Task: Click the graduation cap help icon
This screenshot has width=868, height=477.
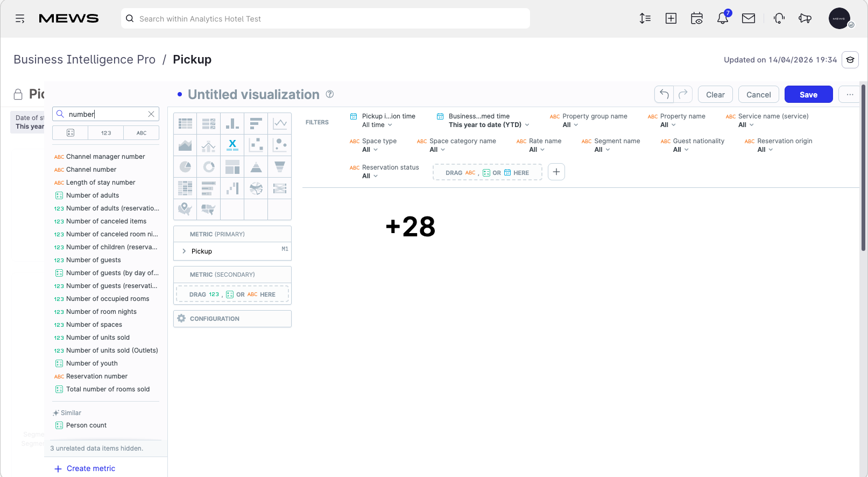Action: tap(850, 60)
